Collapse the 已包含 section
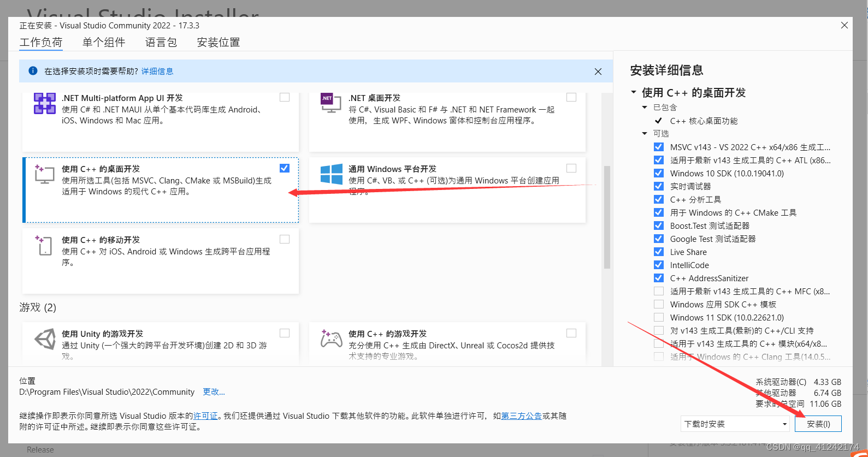Screen dimensions: 868x457 (645, 107)
